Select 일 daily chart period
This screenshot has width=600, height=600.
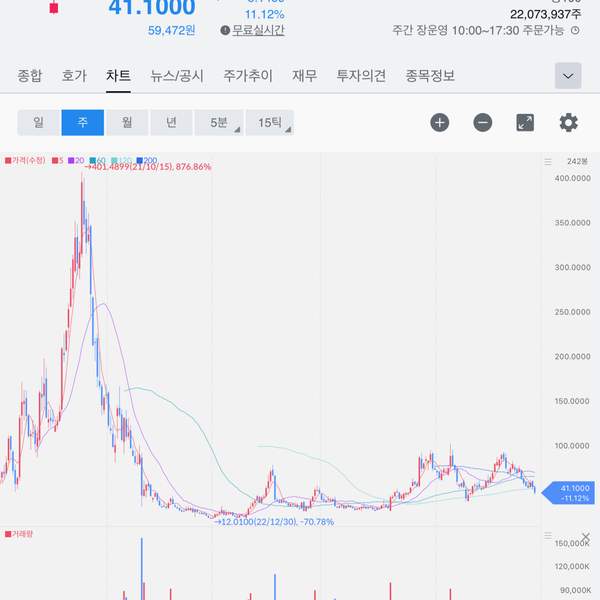[x=38, y=123]
